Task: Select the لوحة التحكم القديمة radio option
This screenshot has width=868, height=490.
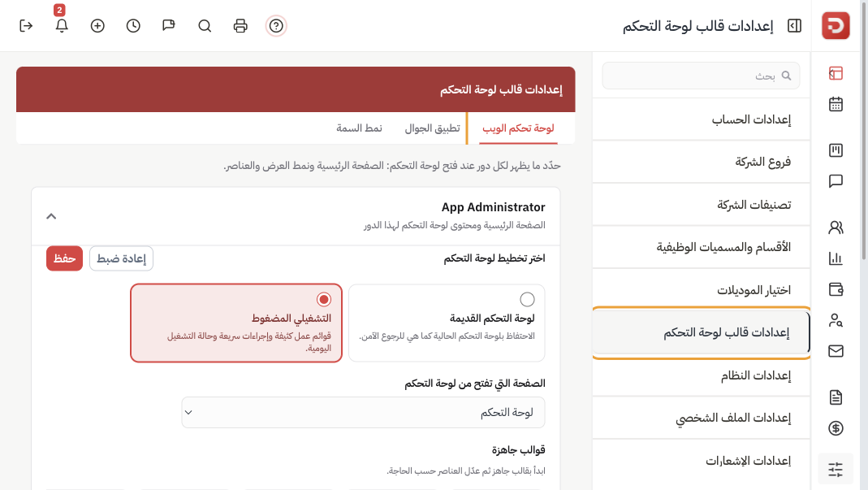Action: tap(527, 299)
